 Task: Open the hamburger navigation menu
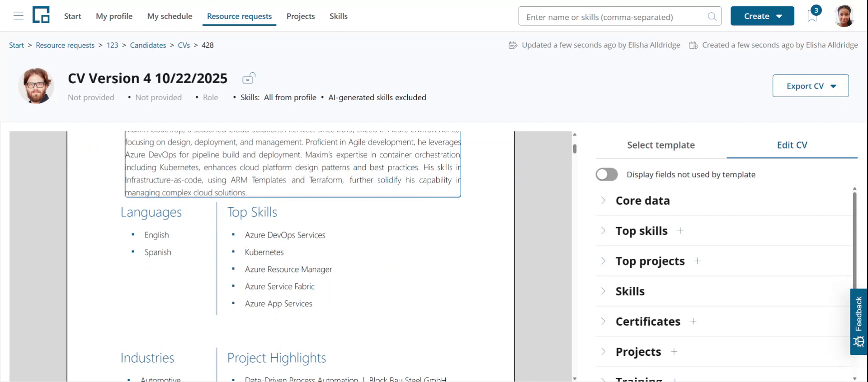19,16
